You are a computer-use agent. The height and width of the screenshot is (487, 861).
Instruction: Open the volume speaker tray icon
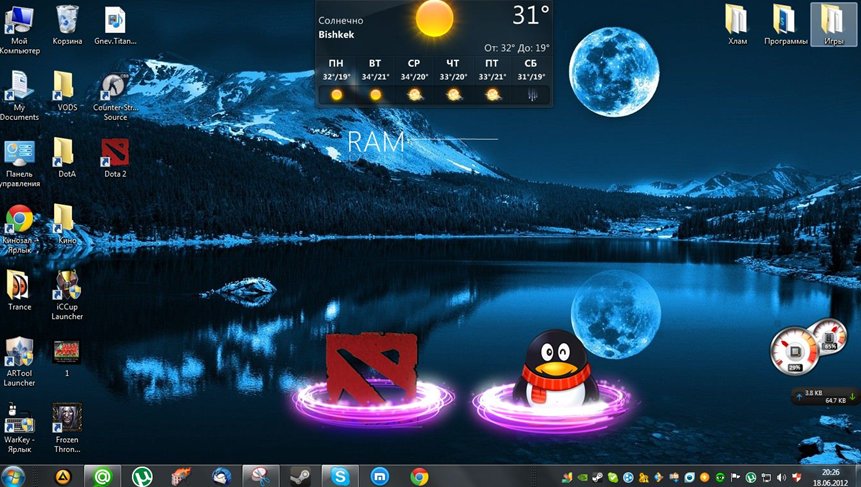pyautogui.click(x=781, y=477)
